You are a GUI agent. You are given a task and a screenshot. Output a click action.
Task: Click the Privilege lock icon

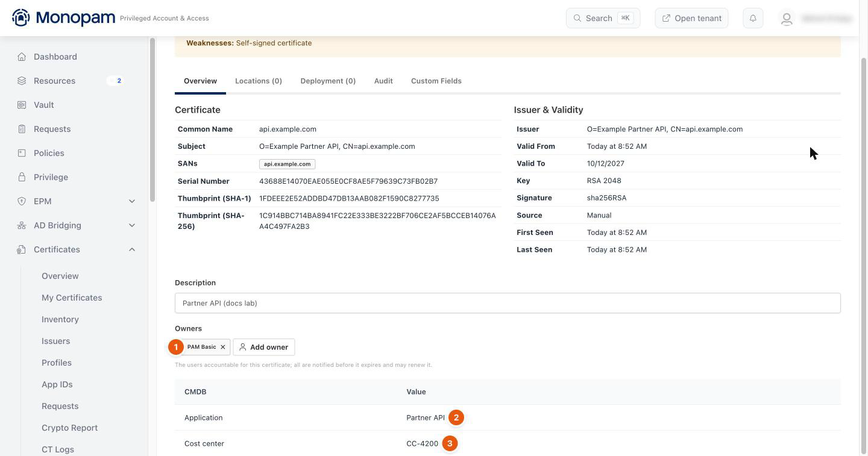22,177
